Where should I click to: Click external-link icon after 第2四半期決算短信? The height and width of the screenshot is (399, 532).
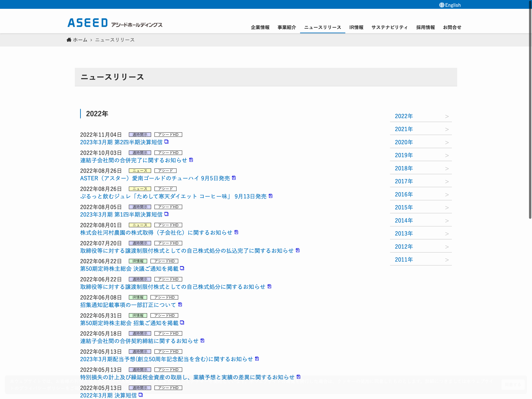tap(166, 142)
